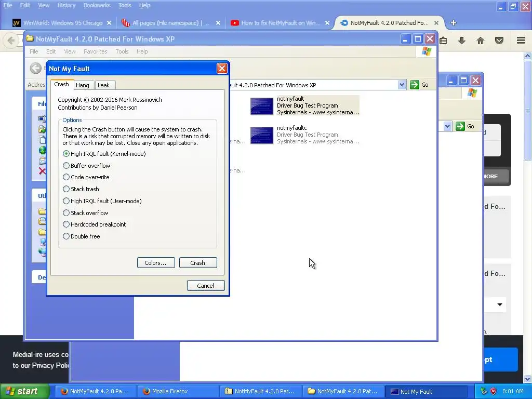The width and height of the screenshot is (532, 399).
Task: Open Explorer View menu
Action: [70, 51]
